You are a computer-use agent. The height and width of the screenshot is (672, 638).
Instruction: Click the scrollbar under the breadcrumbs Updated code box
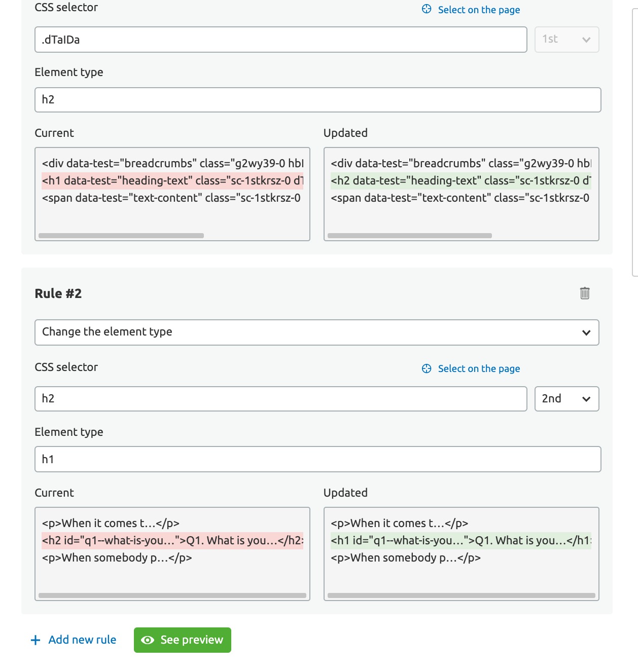(x=410, y=236)
